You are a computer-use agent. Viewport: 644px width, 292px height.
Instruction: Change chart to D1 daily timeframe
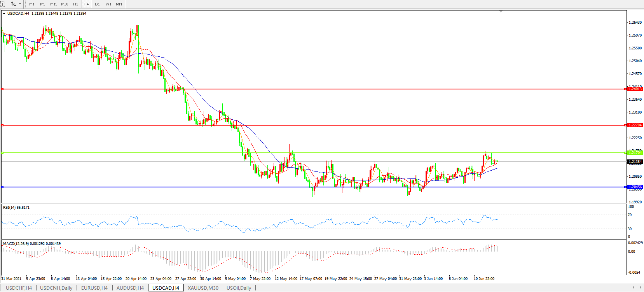97,4
